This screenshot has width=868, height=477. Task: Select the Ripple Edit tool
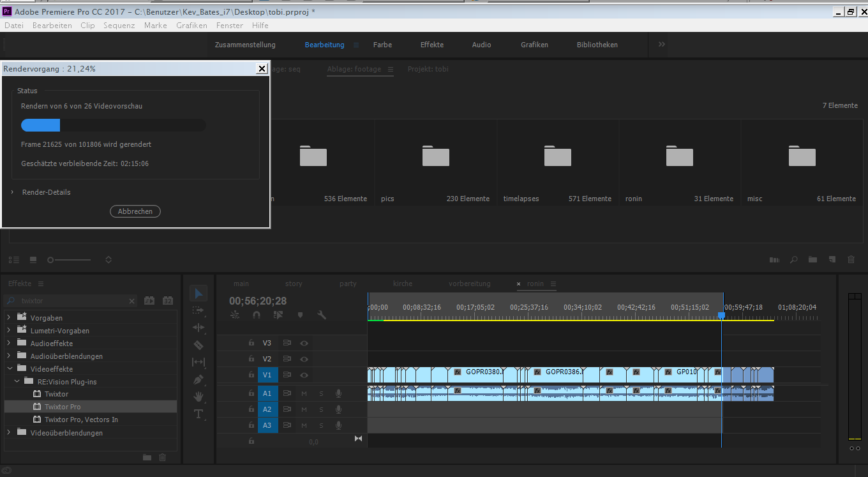click(x=198, y=328)
